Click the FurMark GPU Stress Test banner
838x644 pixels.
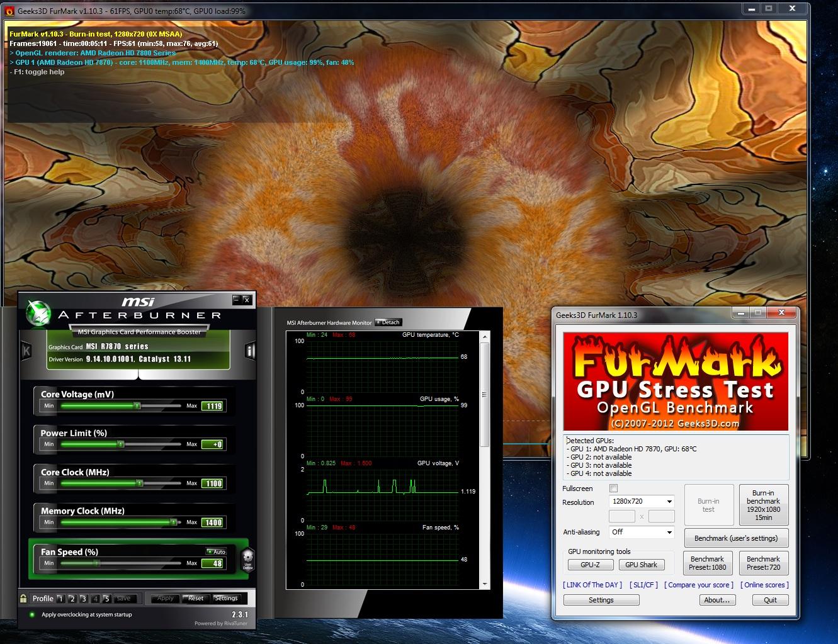(676, 381)
